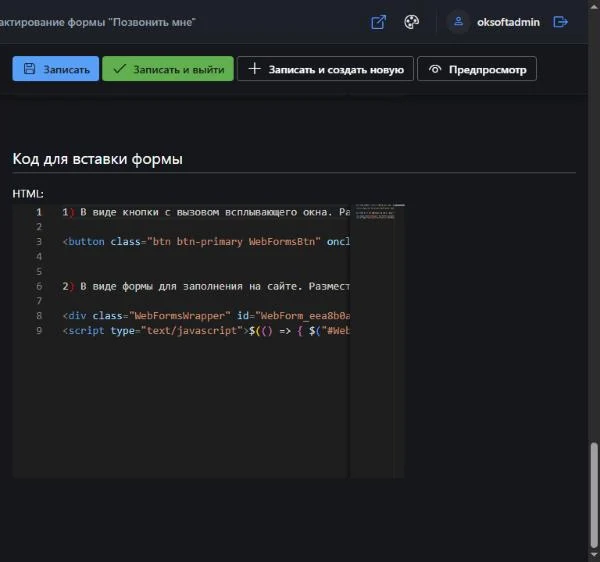This screenshot has width=600, height=562.
Task: Open the theme palette icon
Action: (x=411, y=22)
